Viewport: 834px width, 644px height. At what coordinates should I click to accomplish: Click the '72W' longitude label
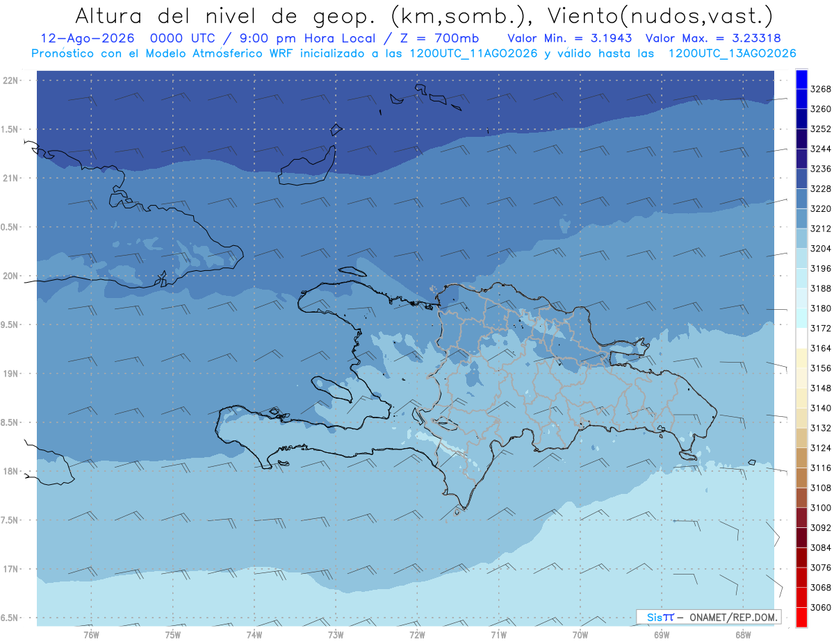point(417,634)
